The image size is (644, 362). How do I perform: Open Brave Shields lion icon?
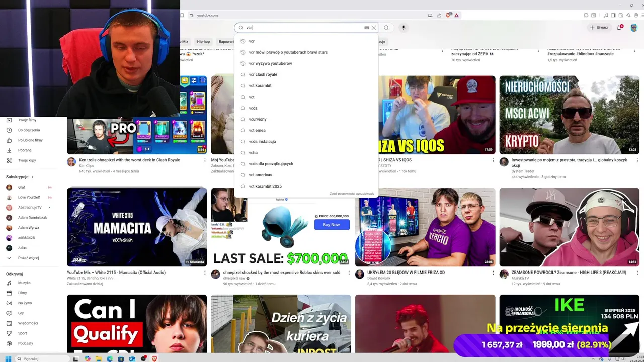click(449, 15)
